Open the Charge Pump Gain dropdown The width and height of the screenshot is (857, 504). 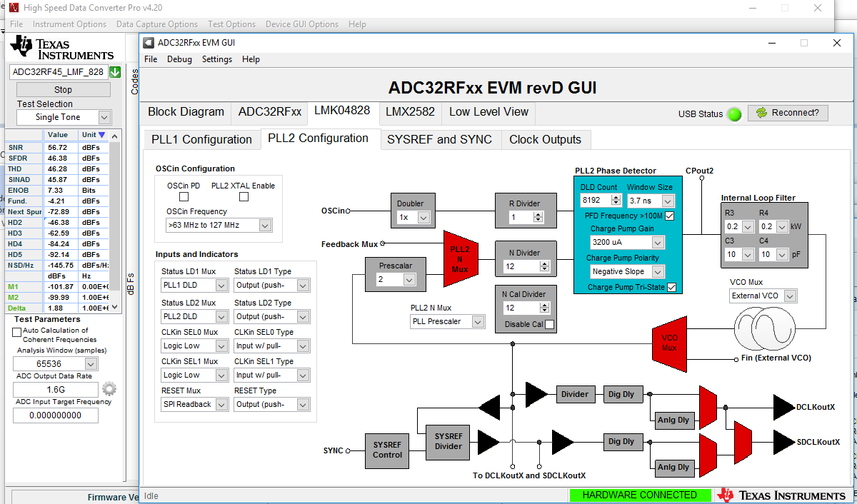tap(658, 243)
